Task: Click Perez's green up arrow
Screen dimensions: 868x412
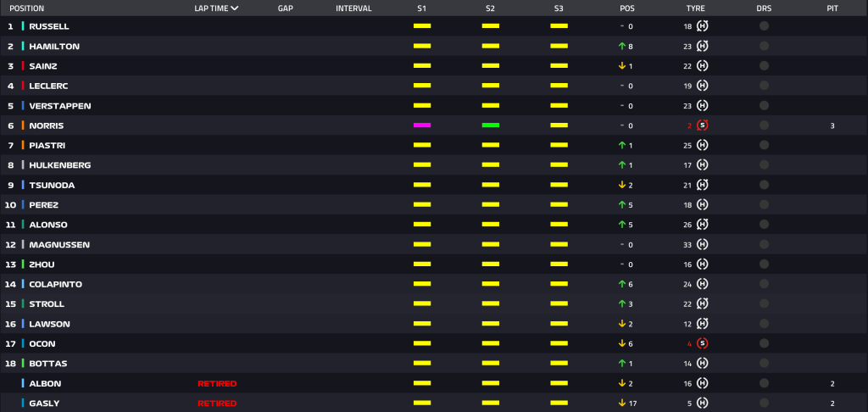Action: pyautogui.click(x=622, y=205)
